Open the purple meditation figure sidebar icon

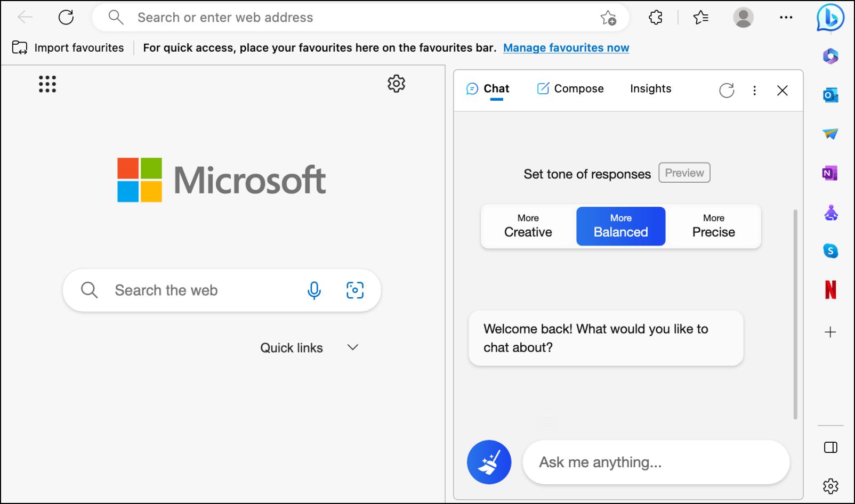(830, 213)
